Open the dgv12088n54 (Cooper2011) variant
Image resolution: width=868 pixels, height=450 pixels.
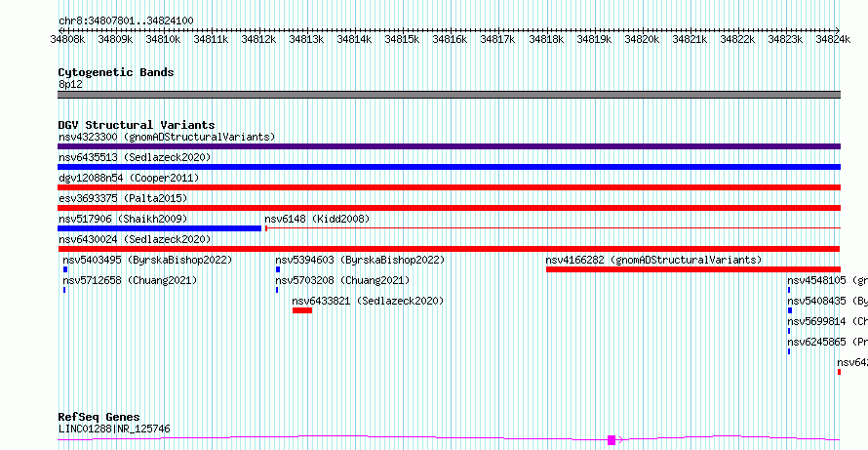coord(129,178)
